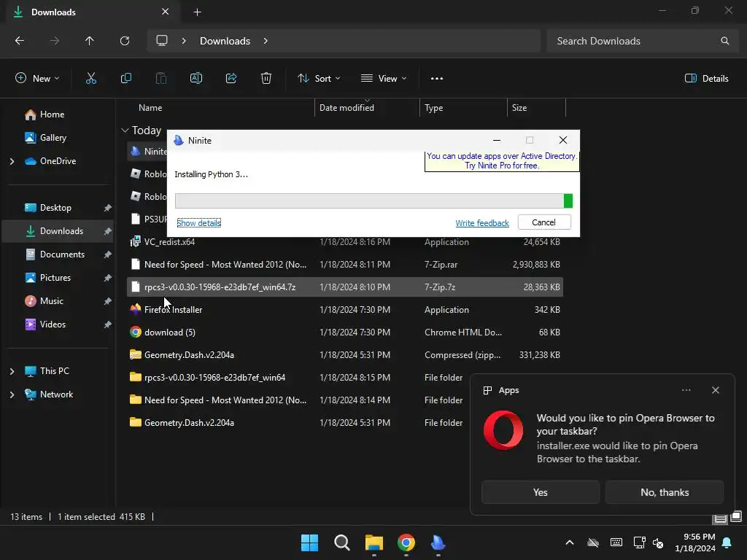Open Desktop in navigation pane
747x560 pixels.
[55, 208]
